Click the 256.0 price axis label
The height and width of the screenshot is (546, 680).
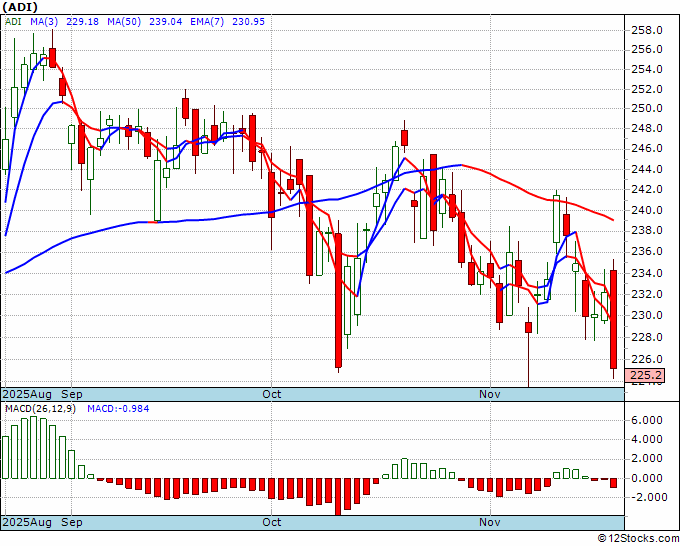(x=647, y=49)
